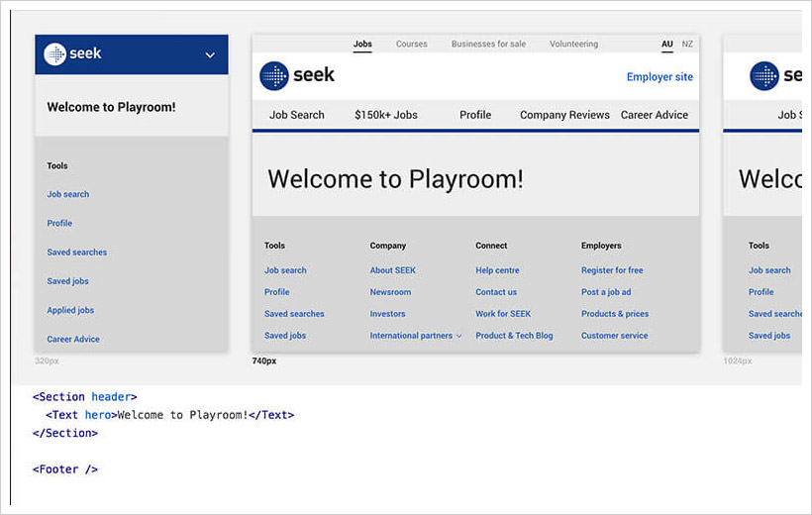Select the AU region toggle
Image resolution: width=812 pixels, height=515 pixels.
(x=667, y=45)
